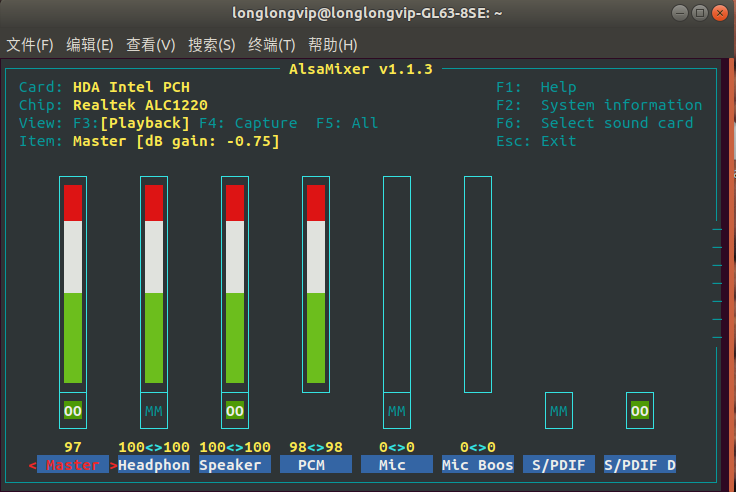The height and width of the screenshot is (492, 736).
Task: Toggle Speaker mute indicator OO
Action: (235, 411)
